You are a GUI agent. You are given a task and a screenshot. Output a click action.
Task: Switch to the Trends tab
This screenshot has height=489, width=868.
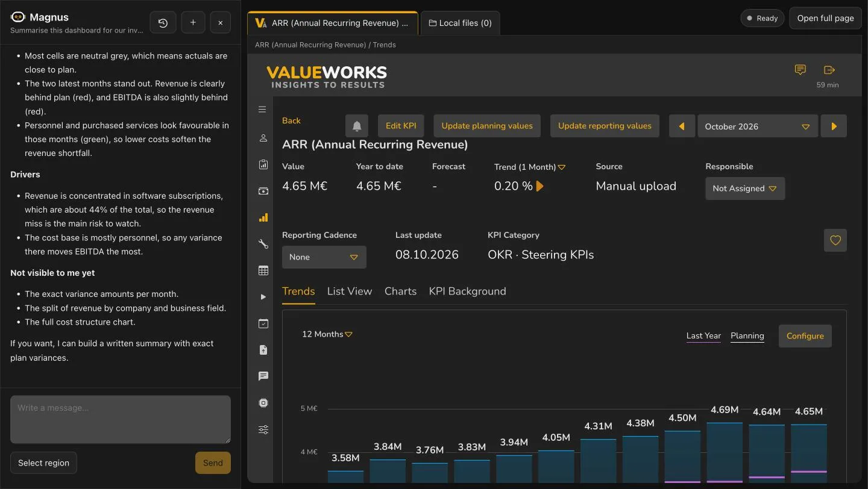(298, 291)
